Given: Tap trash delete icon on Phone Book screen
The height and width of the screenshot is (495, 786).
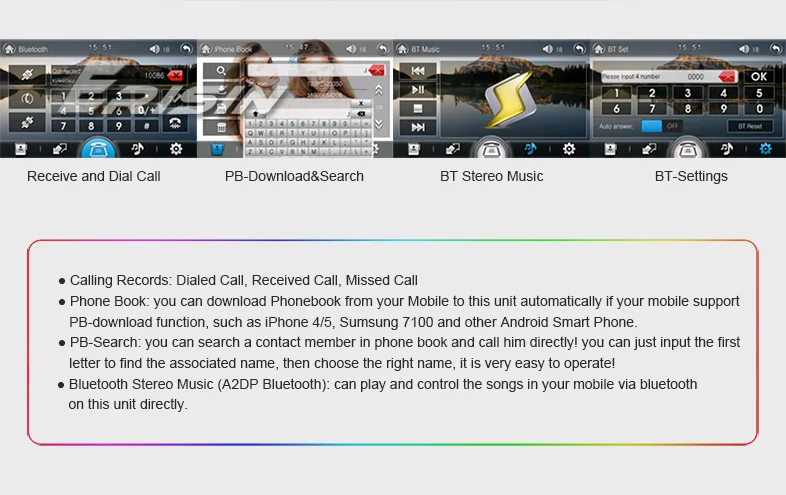Looking at the screenshot, I should point(221,127).
